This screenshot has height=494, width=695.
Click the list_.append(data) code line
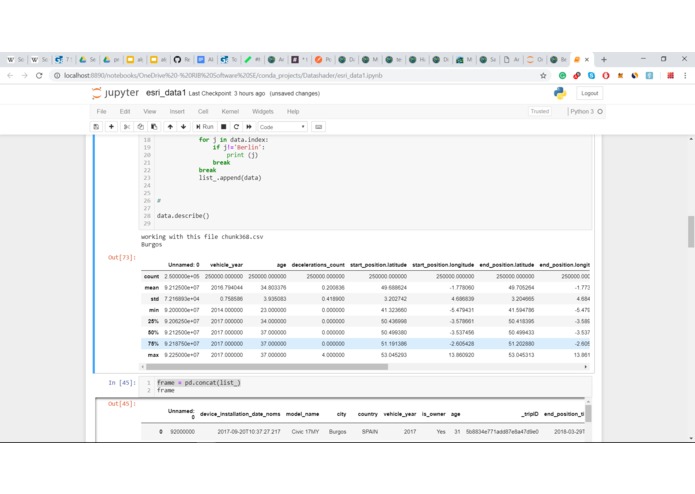coord(230,178)
